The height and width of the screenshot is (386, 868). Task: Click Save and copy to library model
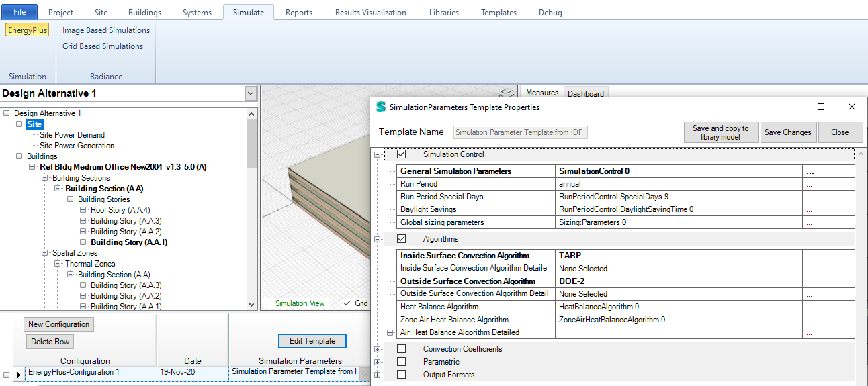721,132
